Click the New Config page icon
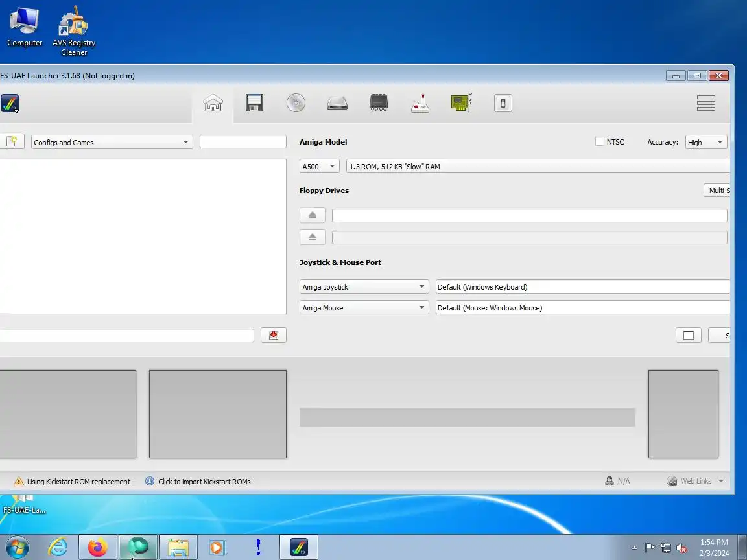Image resolution: width=747 pixels, height=560 pixels. [12, 141]
